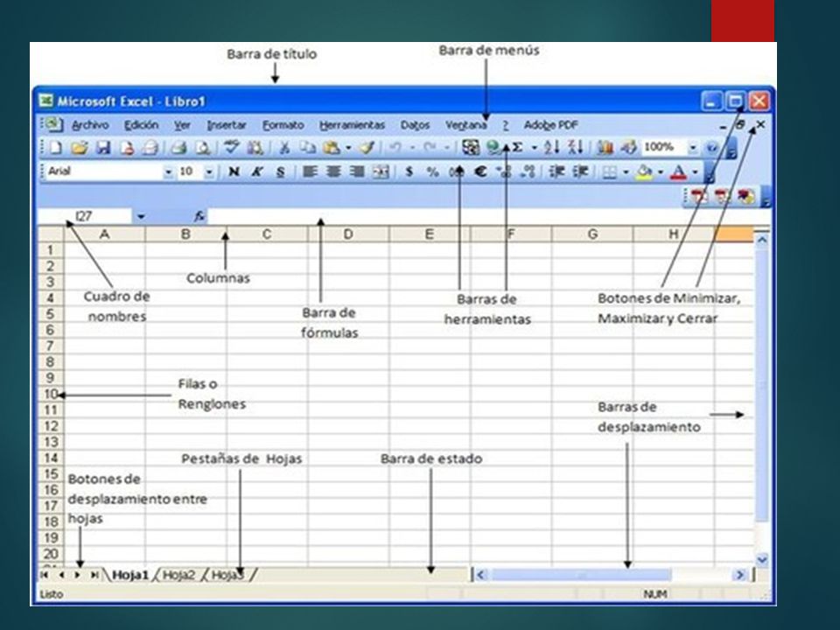
Task: Open an existing file with folder icon
Action: click(x=80, y=147)
